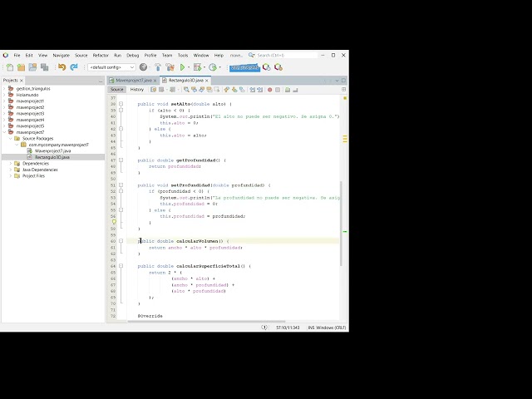Run the project with the green play icon
532x399 pixels.
[x=183, y=67]
